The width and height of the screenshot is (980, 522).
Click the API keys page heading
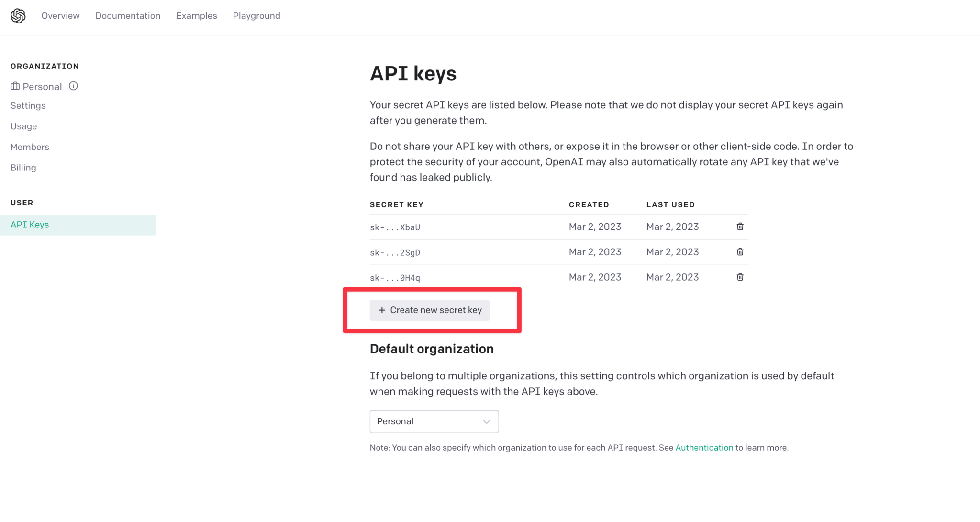[413, 74]
